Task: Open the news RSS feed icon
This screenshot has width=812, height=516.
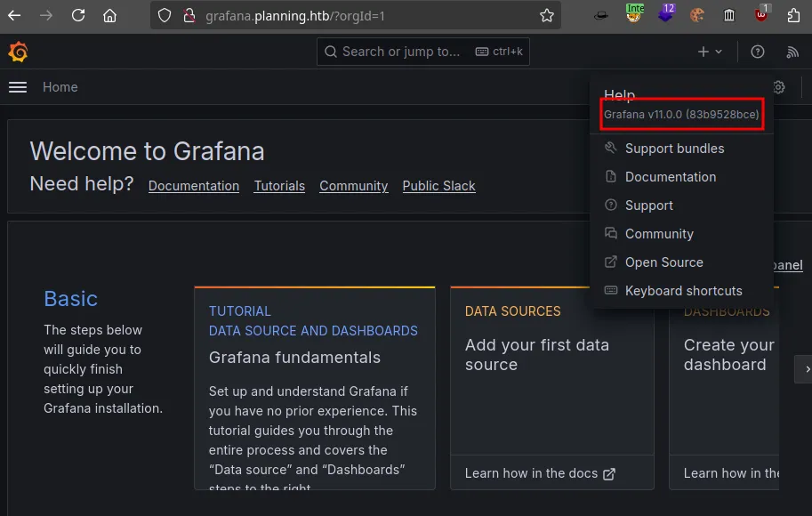Action: click(x=792, y=52)
